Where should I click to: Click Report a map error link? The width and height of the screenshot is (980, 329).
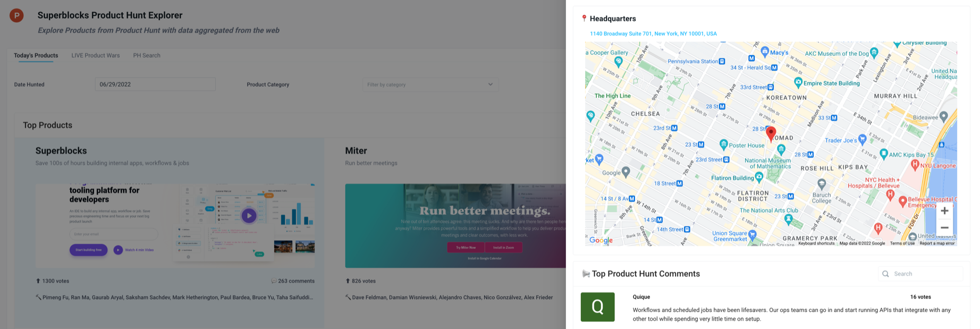pos(937,243)
